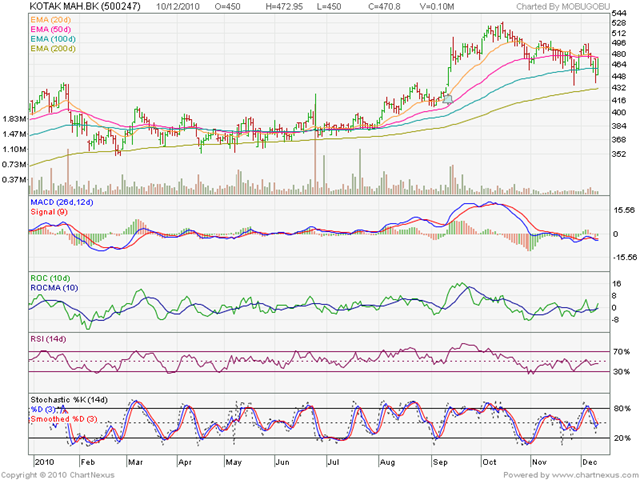Click the 512 price axis label

(x=619, y=33)
